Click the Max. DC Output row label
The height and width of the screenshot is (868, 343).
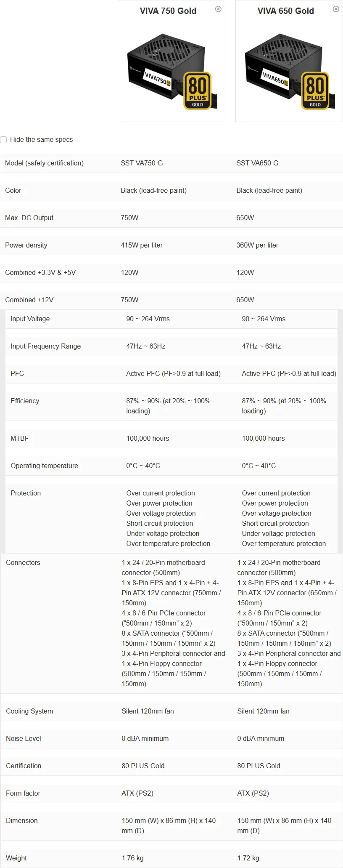tap(29, 218)
